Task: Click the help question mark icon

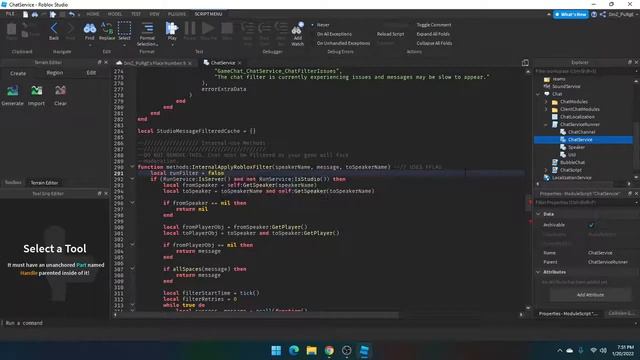Action: [594, 14]
